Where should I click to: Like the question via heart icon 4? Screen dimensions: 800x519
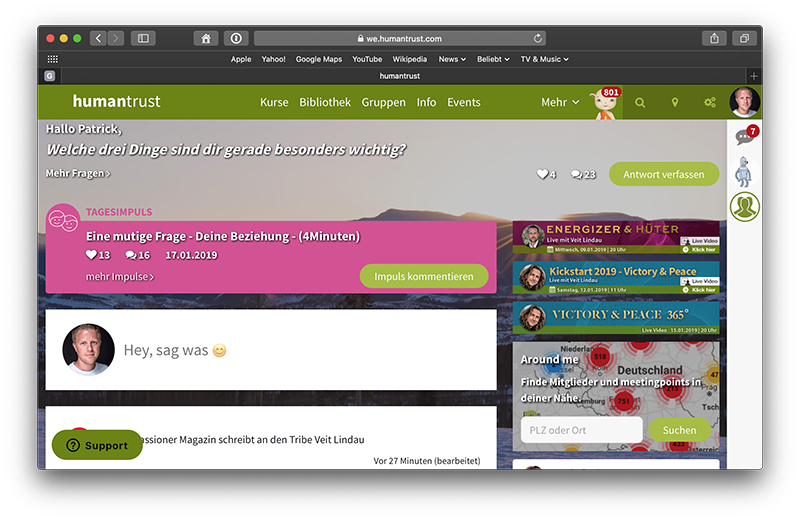pos(546,175)
